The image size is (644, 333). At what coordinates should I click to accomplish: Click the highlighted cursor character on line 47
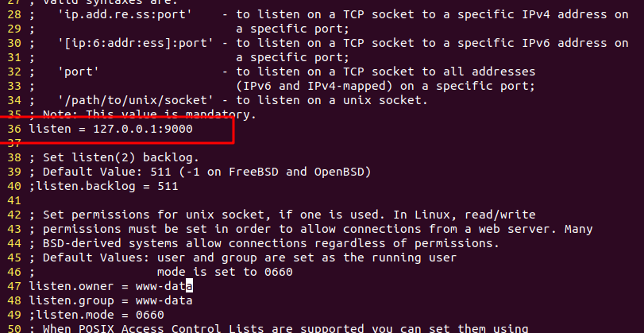point(189,286)
